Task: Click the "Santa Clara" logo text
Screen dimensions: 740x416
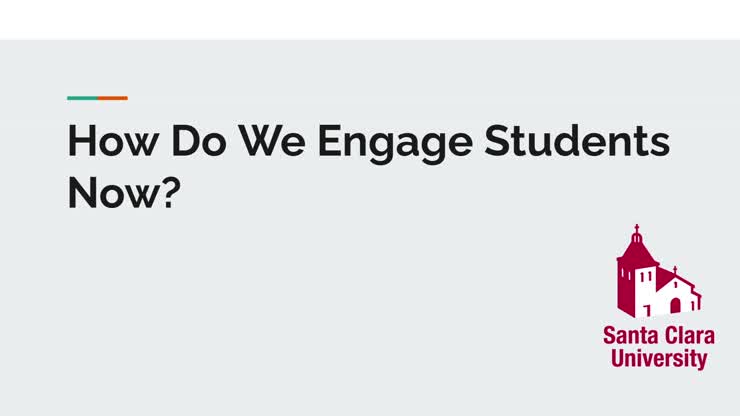Action: [659, 336]
